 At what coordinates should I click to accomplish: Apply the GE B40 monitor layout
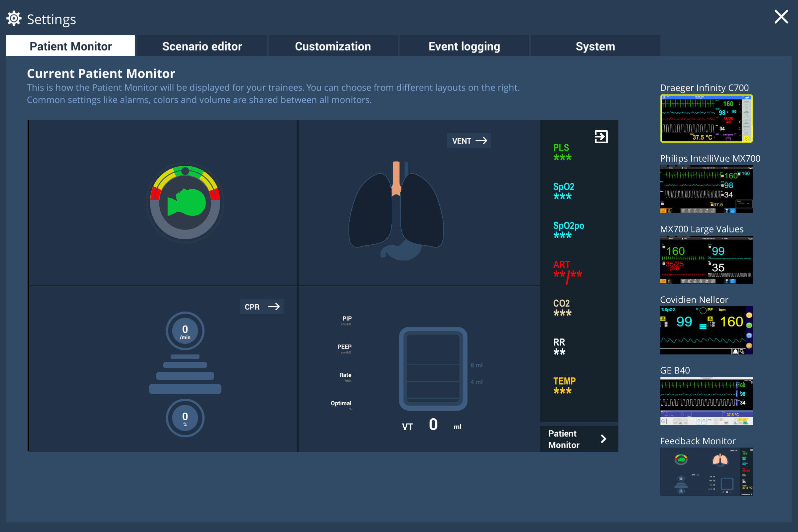pyautogui.click(x=706, y=401)
